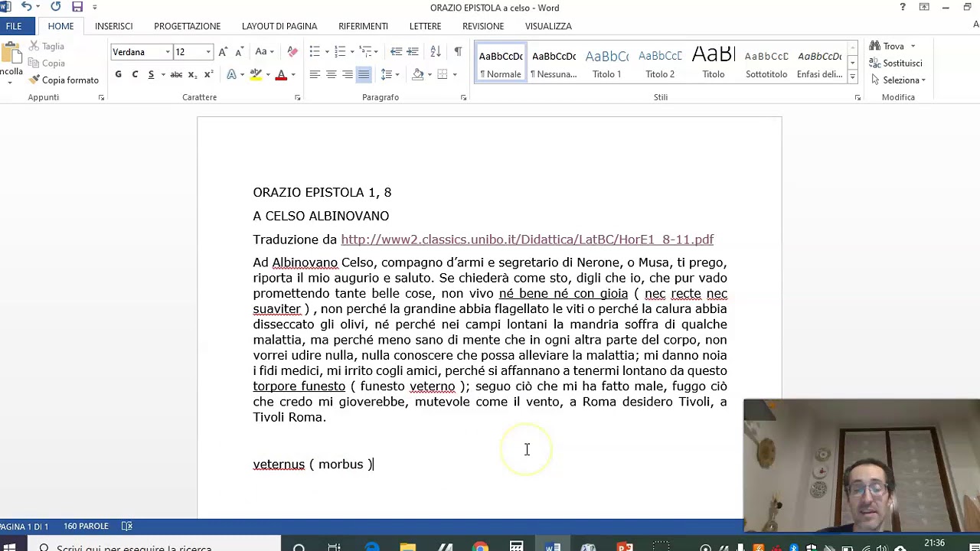The height and width of the screenshot is (551, 980).
Task: Increase the font size (grow font)
Action: pyautogui.click(x=223, y=52)
